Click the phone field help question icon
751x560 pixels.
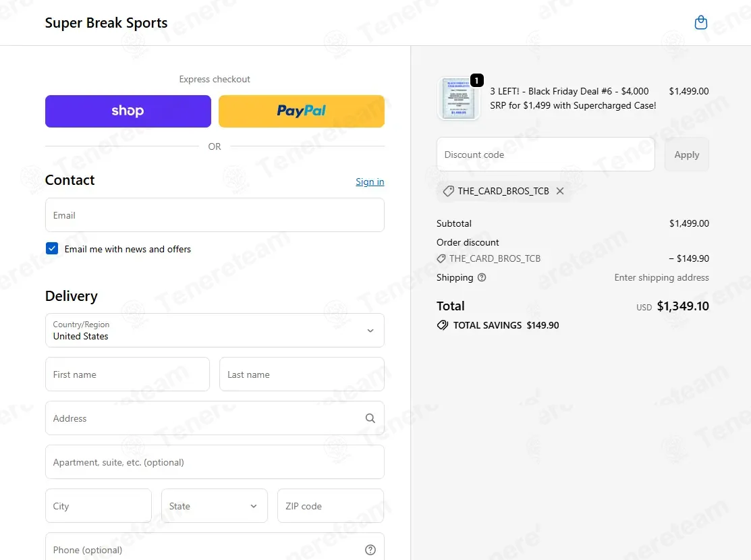pyautogui.click(x=370, y=550)
